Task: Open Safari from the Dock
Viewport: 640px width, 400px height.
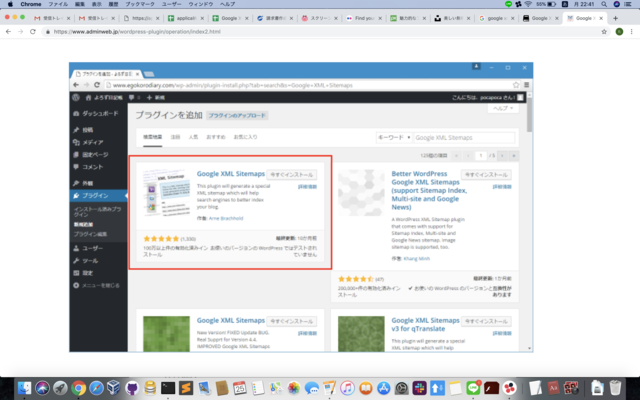Action: tap(96, 388)
